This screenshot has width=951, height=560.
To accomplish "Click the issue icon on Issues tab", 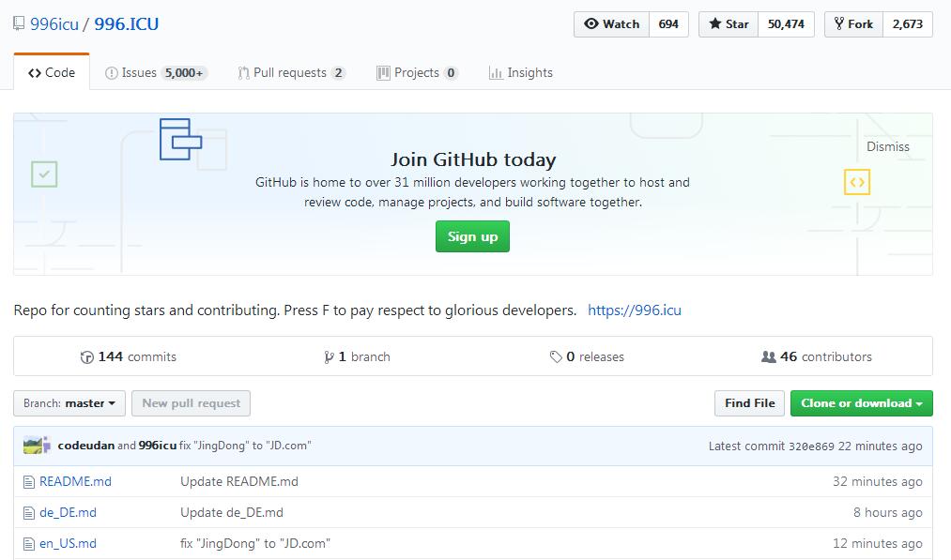I will click(x=111, y=73).
